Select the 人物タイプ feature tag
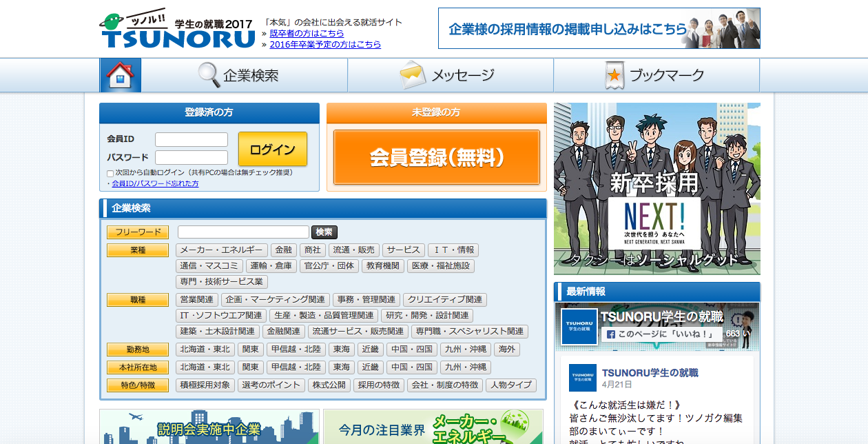868x444 pixels. coord(511,385)
